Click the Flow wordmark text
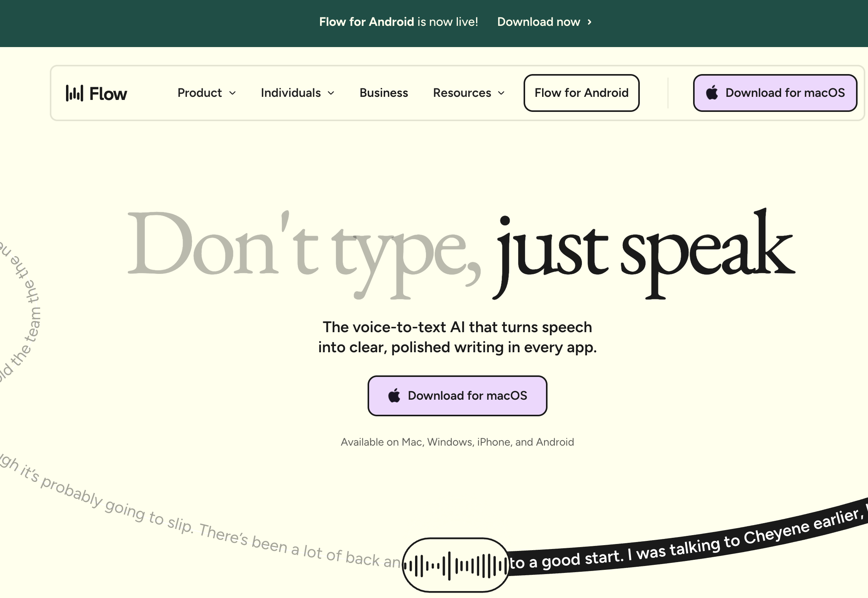The height and width of the screenshot is (598, 868). [108, 94]
